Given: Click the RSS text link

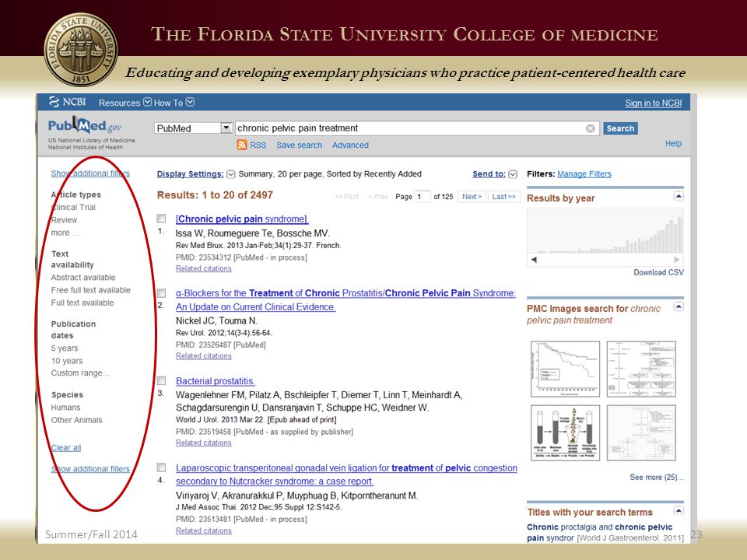Looking at the screenshot, I should 258,145.
